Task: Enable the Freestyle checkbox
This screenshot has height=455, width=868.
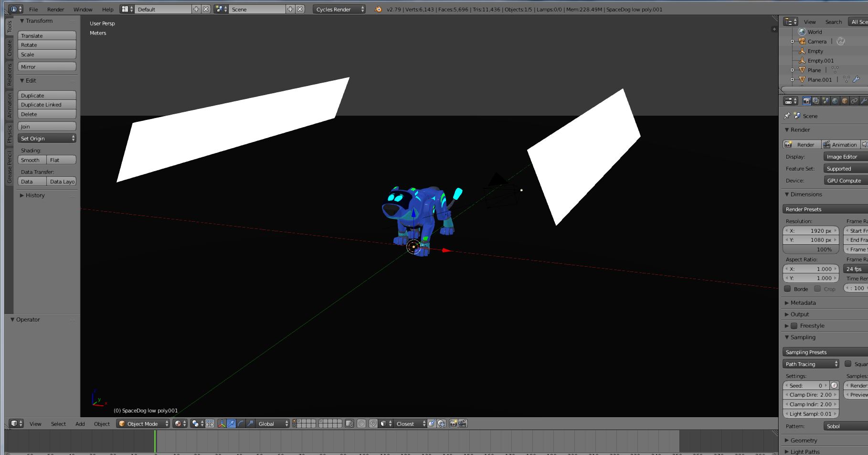Action: coord(794,326)
